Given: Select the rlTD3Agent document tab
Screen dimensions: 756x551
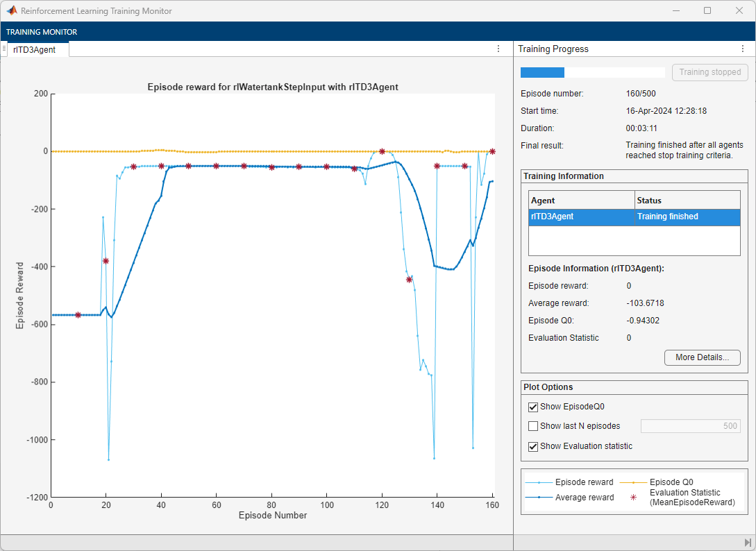Looking at the screenshot, I should pyautogui.click(x=34, y=50).
